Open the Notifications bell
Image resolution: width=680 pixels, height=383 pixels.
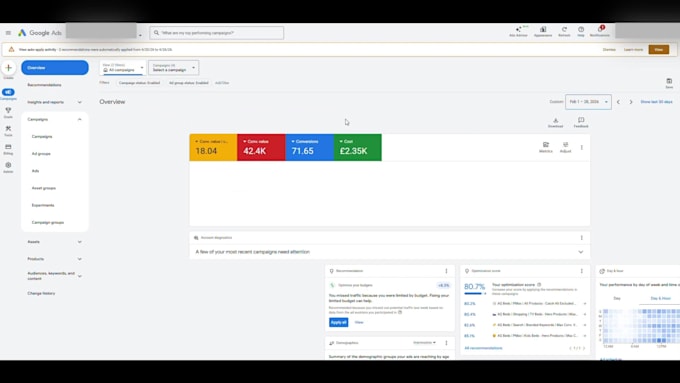coord(600,29)
